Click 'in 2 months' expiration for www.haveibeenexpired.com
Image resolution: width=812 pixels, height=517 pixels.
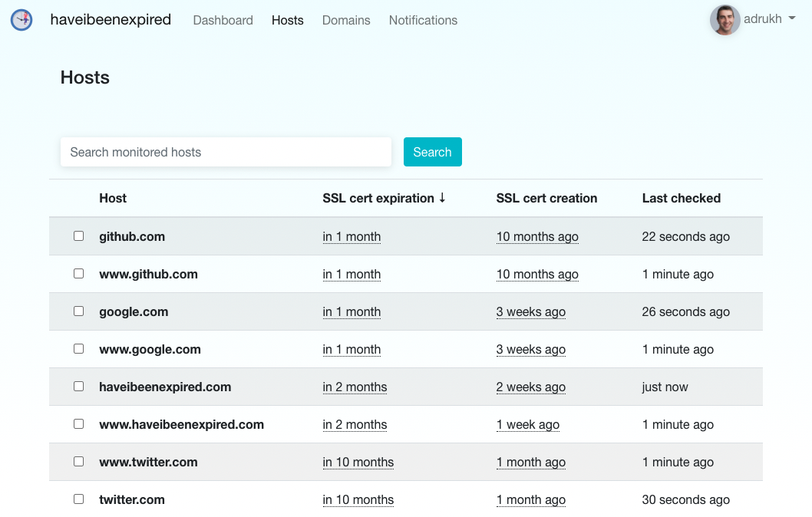[355, 424]
